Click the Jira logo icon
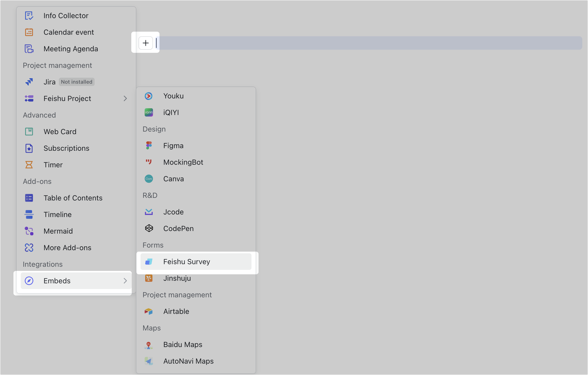Image resolution: width=588 pixels, height=375 pixels. coord(29,82)
